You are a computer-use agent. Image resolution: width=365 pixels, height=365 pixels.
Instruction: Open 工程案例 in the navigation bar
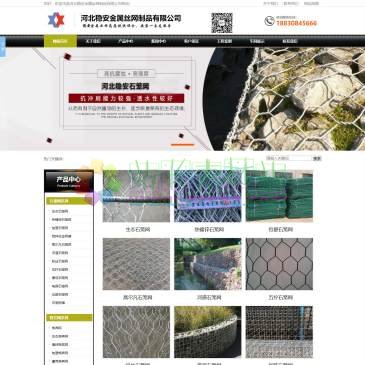pyautogui.click(x=224, y=41)
